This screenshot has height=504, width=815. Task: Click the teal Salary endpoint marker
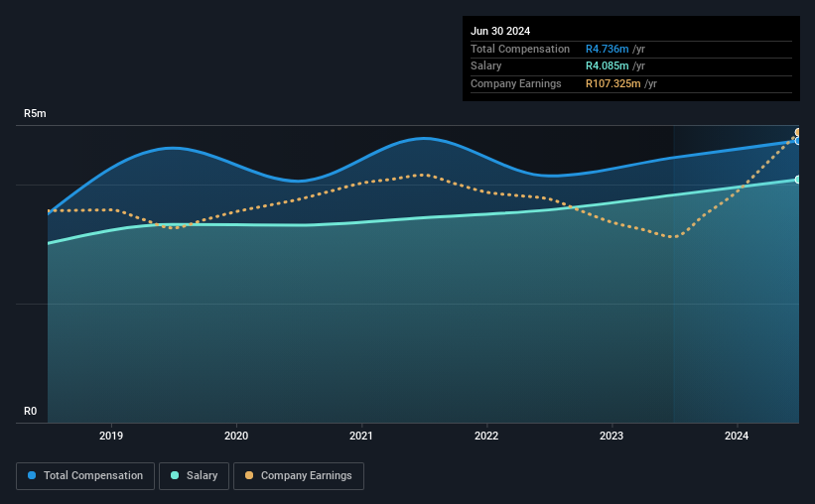[798, 180]
